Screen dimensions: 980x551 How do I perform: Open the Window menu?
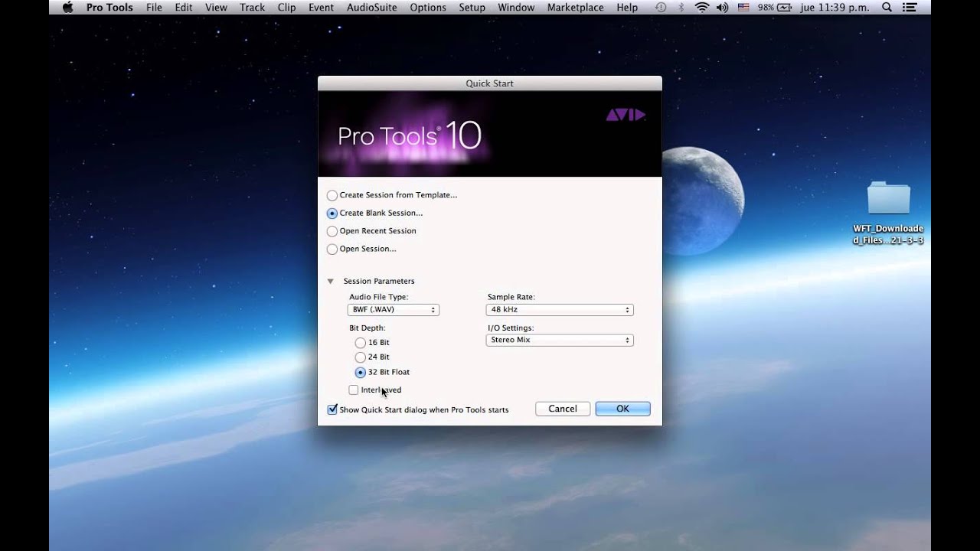tap(516, 7)
